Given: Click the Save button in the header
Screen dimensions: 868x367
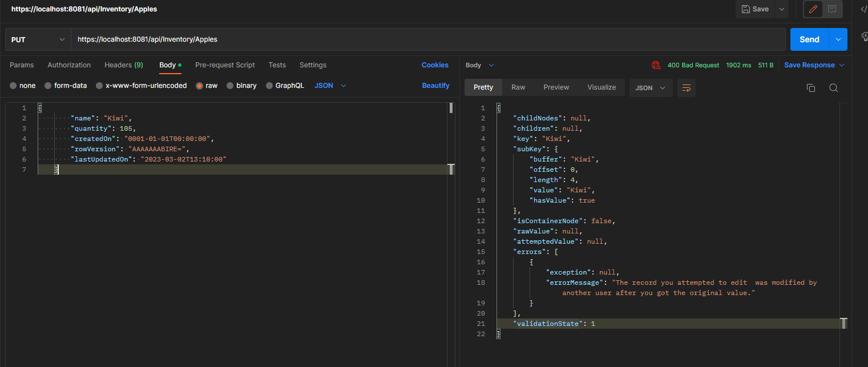Looking at the screenshot, I should point(754,9).
